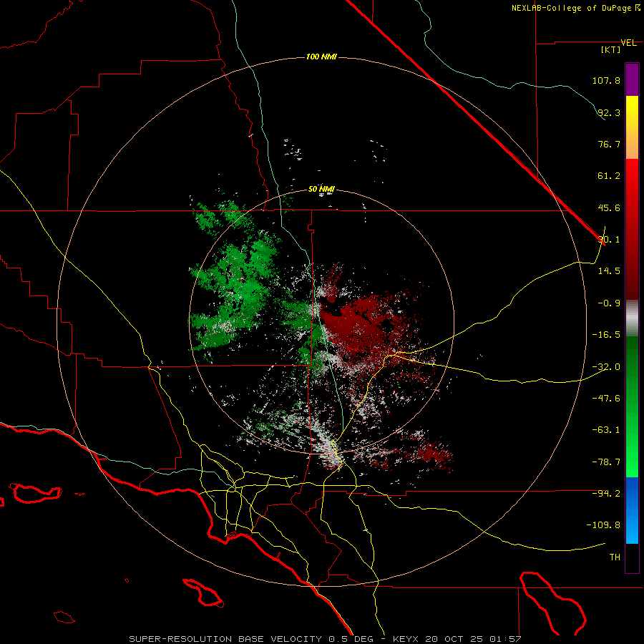Click the 100 NMI range ring label
644x644 pixels.
coord(321,57)
